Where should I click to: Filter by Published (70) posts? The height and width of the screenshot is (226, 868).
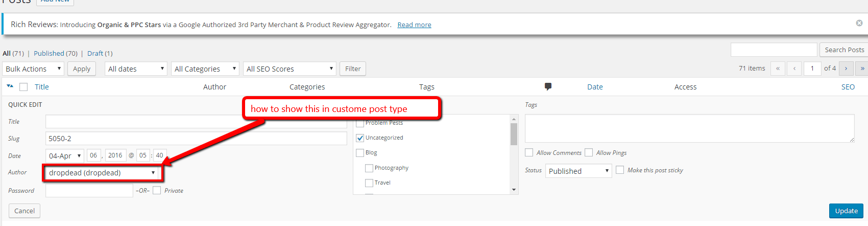tap(56, 53)
